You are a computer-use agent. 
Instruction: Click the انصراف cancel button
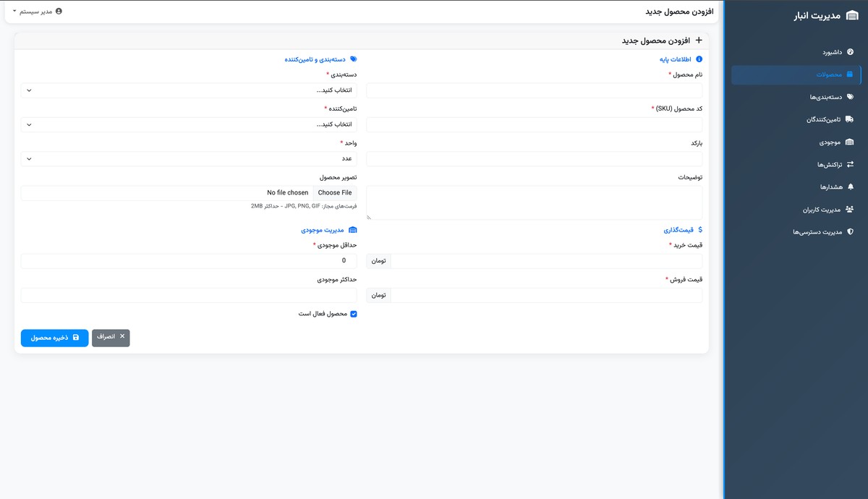(111, 338)
